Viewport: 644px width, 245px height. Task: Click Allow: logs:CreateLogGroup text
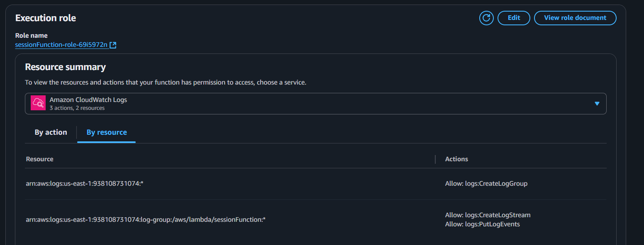[486, 184]
